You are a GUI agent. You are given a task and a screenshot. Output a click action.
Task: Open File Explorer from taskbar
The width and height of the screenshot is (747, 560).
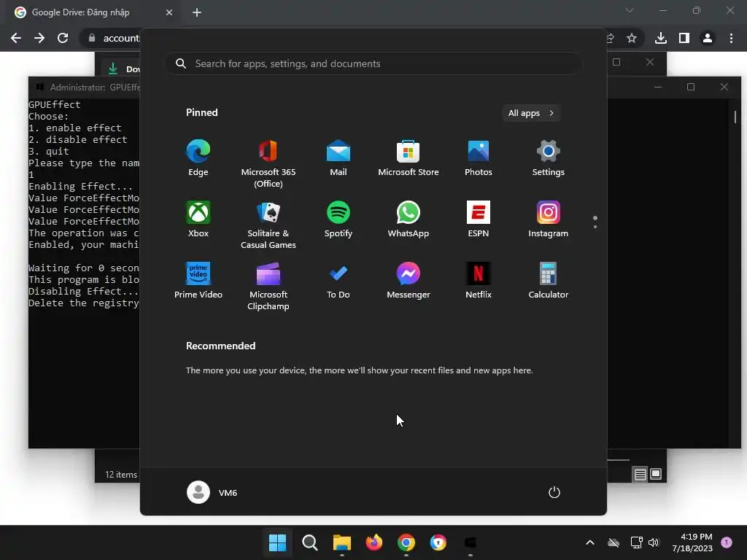pos(341,542)
